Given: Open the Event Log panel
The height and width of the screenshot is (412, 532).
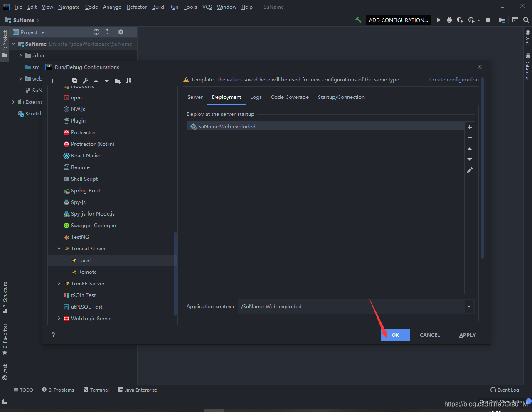Looking at the screenshot, I should pos(505,390).
